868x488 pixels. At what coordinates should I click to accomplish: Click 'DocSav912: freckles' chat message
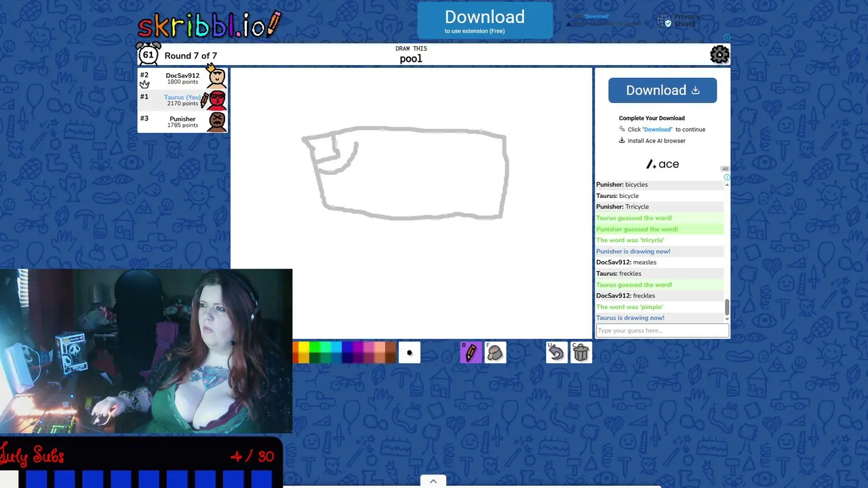(625, 296)
